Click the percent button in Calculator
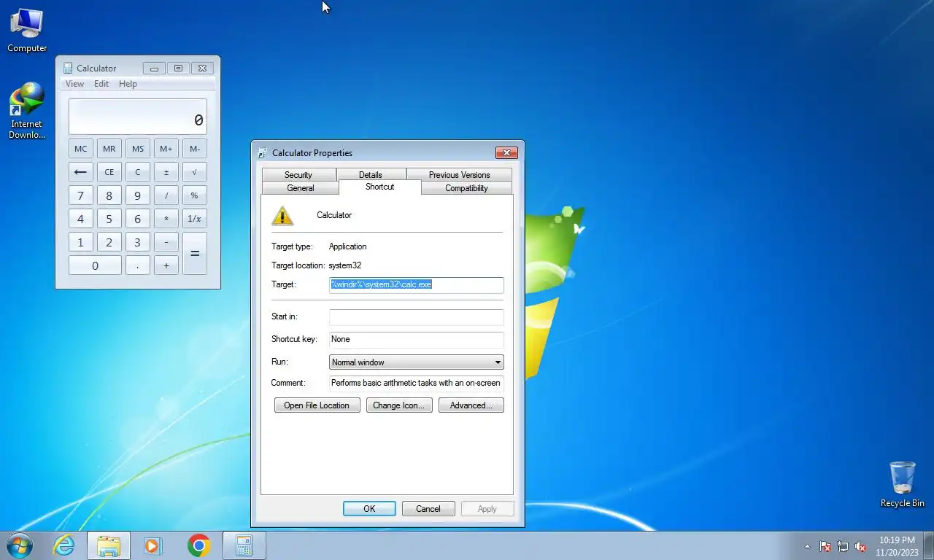Screen dimensions: 934x560 tap(194, 195)
